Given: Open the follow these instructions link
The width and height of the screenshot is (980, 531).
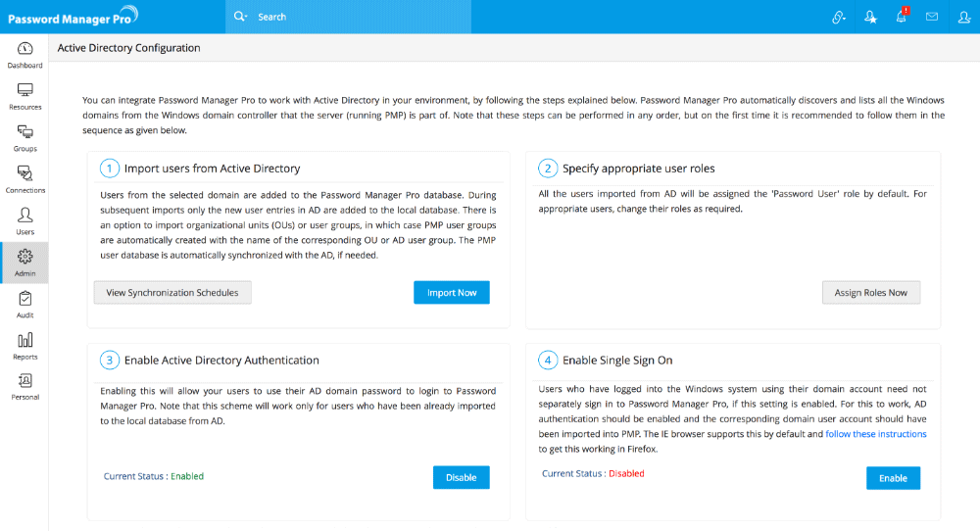Looking at the screenshot, I should coord(875,434).
